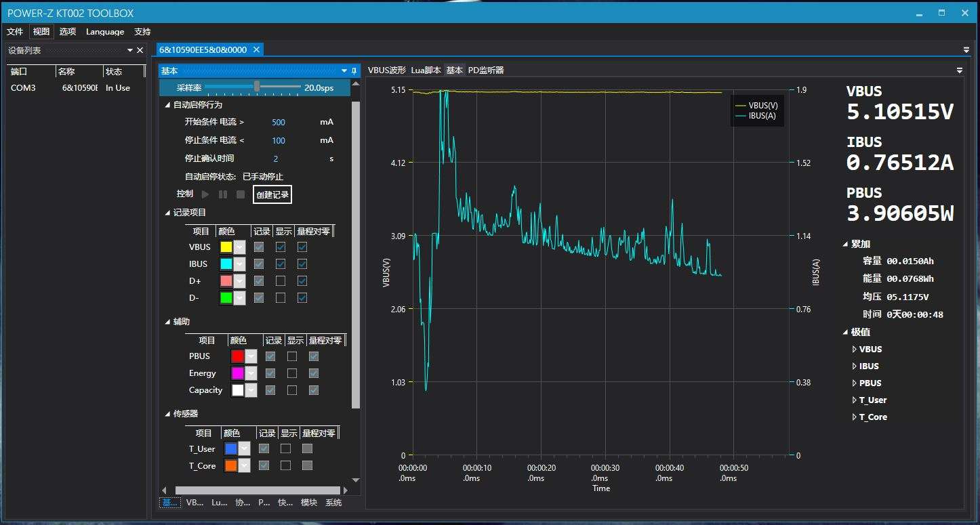Screen dimensions: 980x525
Task: Open the D+ color dropdown arrow
Action: click(x=239, y=281)
